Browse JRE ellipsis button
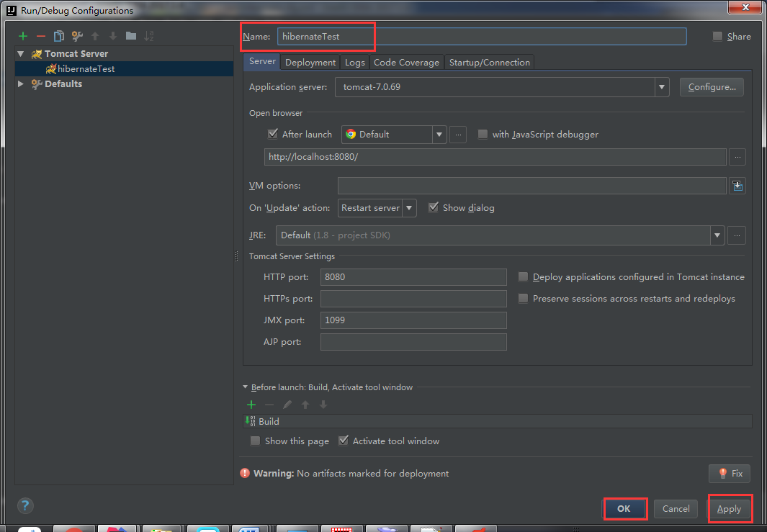This screenshot has width=767, height=532. (x=737, y=235)
